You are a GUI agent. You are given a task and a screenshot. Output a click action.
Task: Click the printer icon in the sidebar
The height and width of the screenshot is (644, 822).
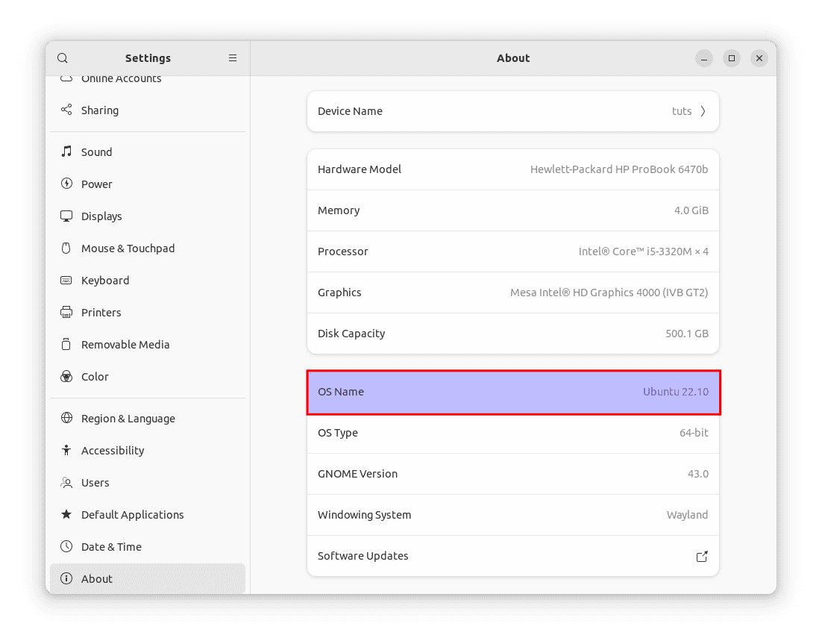[x=66, y=312]
